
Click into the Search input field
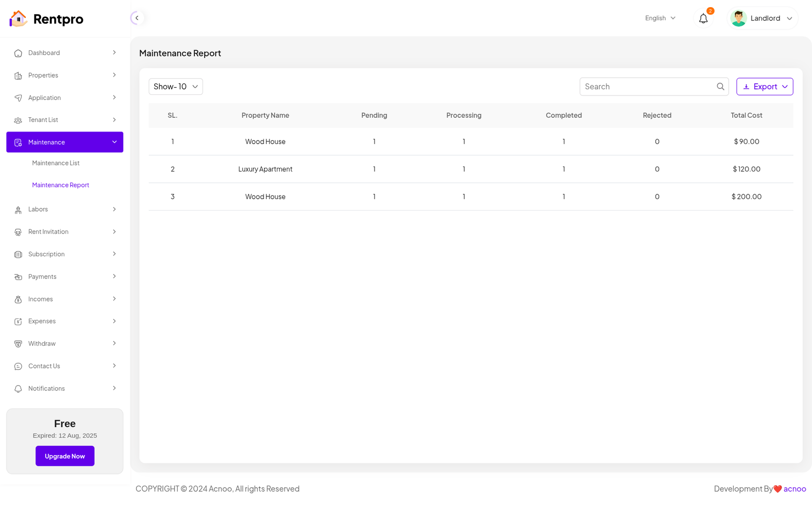pyautogui.click(x=647, y=87)
